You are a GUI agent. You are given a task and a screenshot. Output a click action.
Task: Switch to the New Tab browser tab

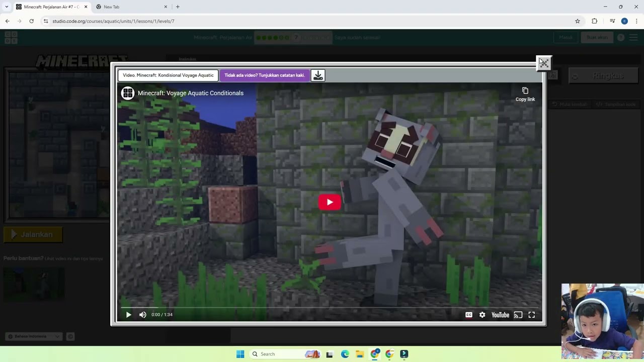[x=130, y=7]
